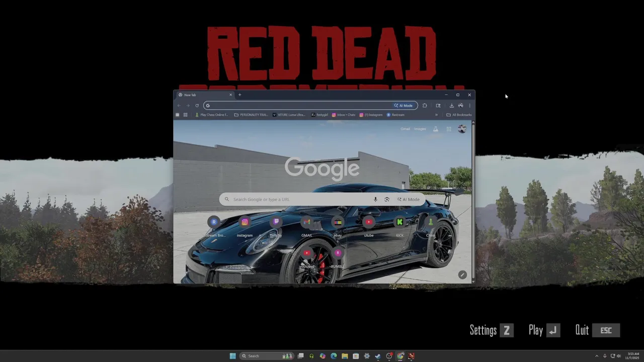644x362 pixels.
Task: Open Google Lens image search
Action: click(x=387, y=200)
